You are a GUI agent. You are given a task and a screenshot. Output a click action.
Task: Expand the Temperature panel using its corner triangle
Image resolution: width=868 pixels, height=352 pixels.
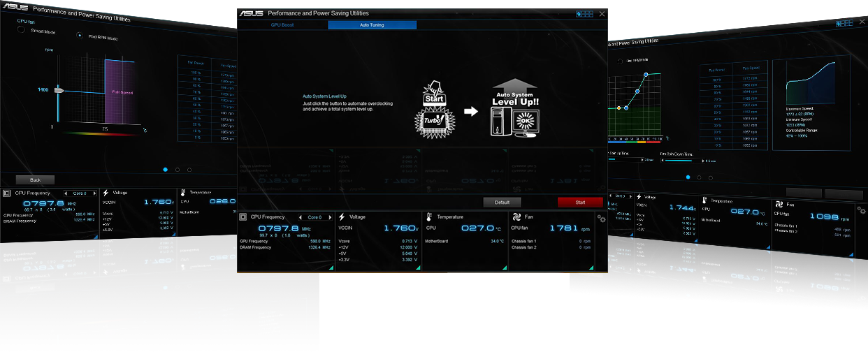pyautogui.click(x=503, y=267)
